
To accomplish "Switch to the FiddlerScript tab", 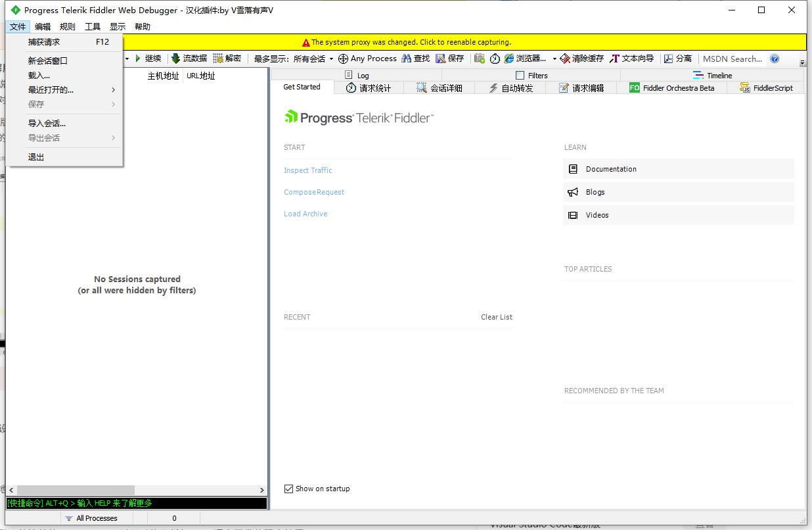I will coord(766,87).
